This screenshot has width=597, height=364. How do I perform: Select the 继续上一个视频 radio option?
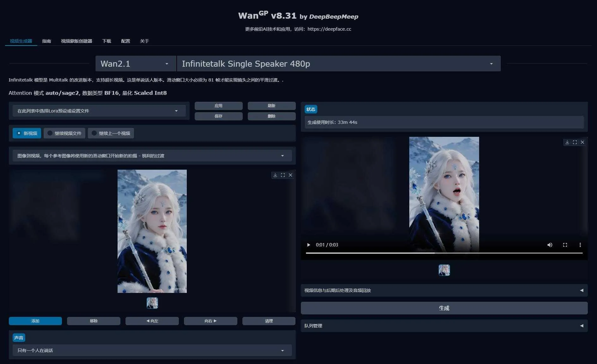pos(111,133)
